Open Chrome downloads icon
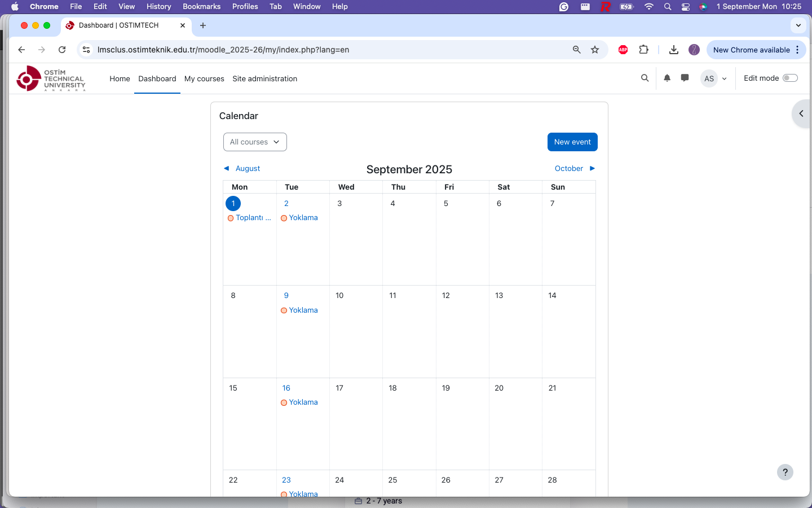The width and height of the screenshot is (812, 508). (x=673, y=50)
